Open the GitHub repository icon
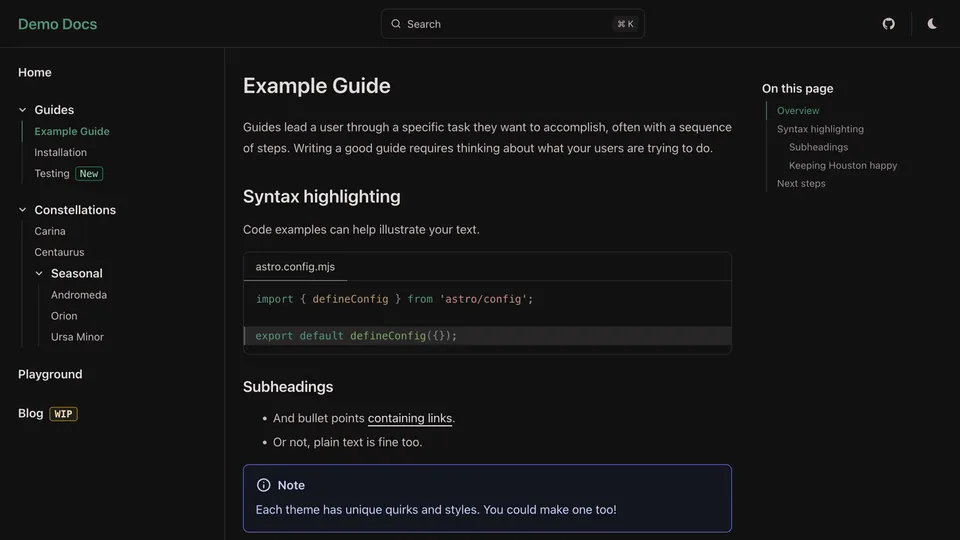The width and height of the screenshot is (960, 540). point(888,24)
